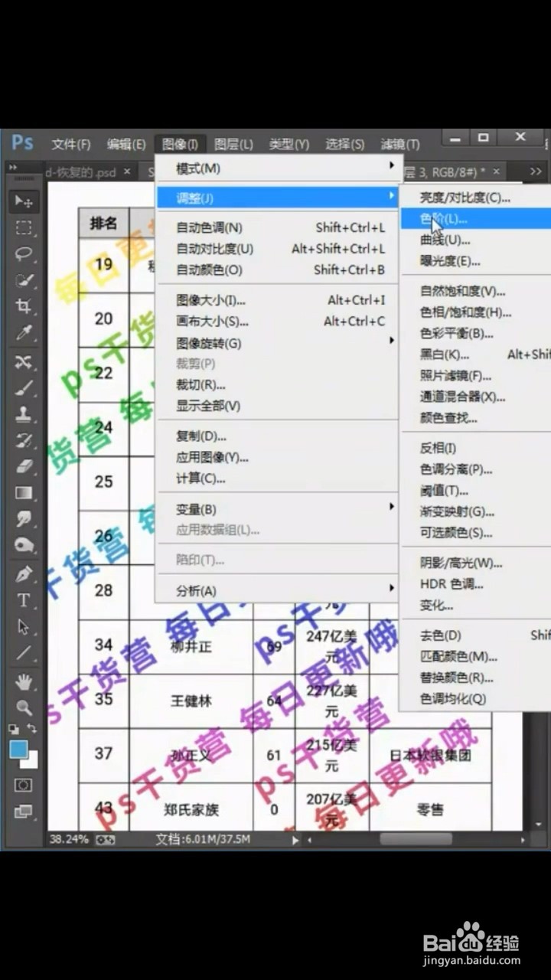Select the Clone Stamp tool
Screen dimensions: 551x980
(24, 414)
